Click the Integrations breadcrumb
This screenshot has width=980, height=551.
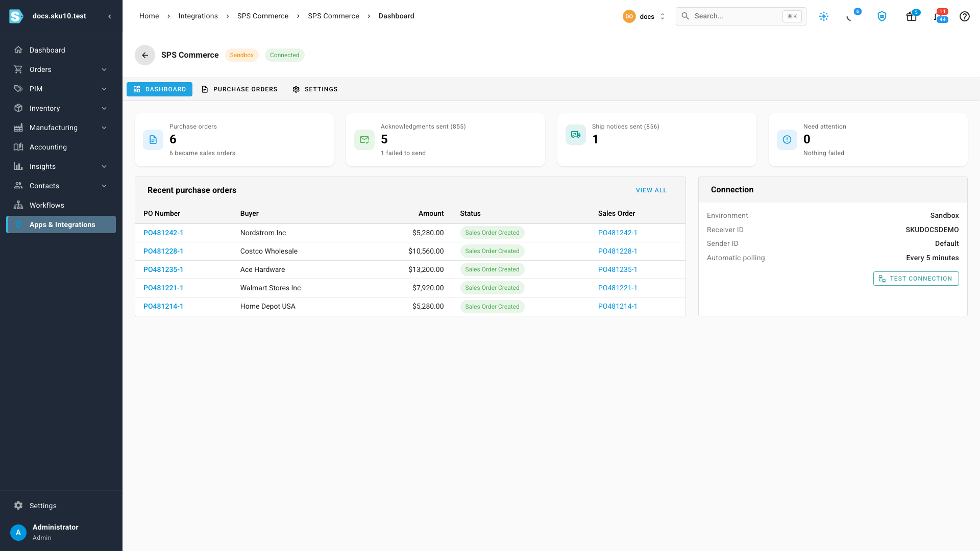point(198,16)
